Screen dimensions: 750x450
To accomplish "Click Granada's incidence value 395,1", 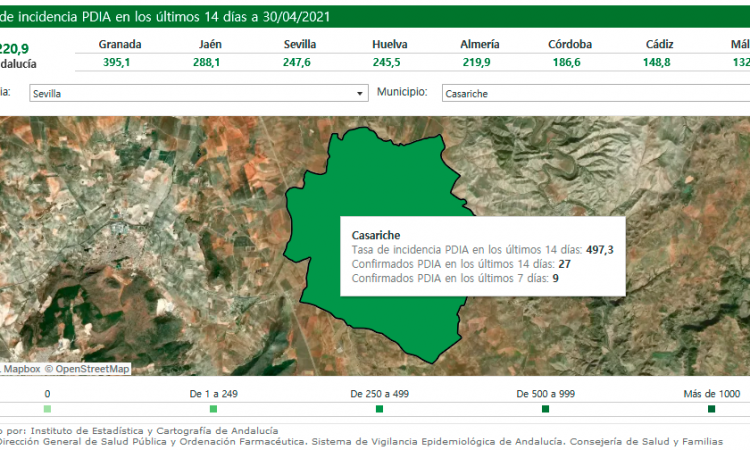I will 120,62.
